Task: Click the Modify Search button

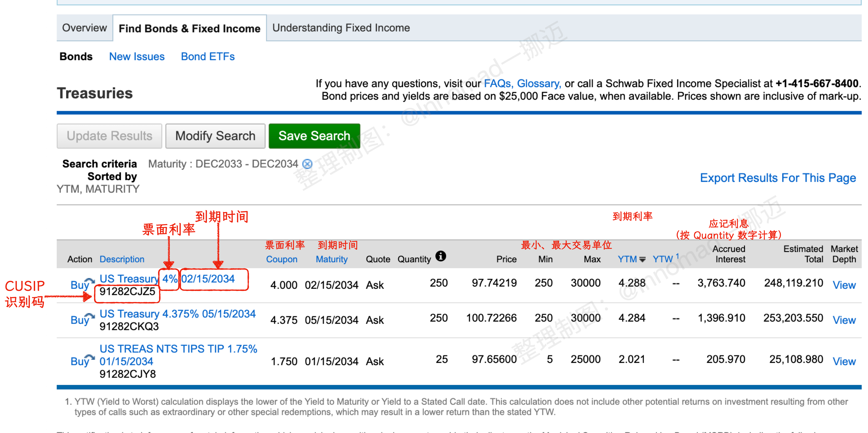Action: point(215,136)
